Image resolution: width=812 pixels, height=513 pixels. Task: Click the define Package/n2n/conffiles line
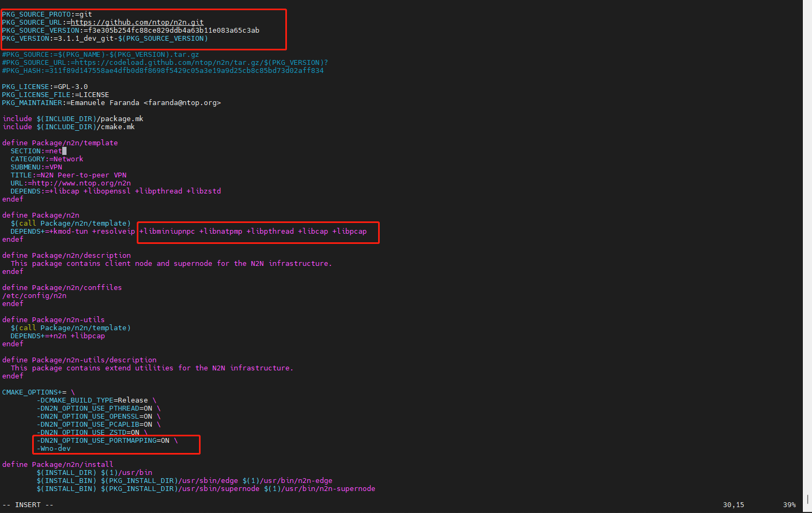pos(62,288)
